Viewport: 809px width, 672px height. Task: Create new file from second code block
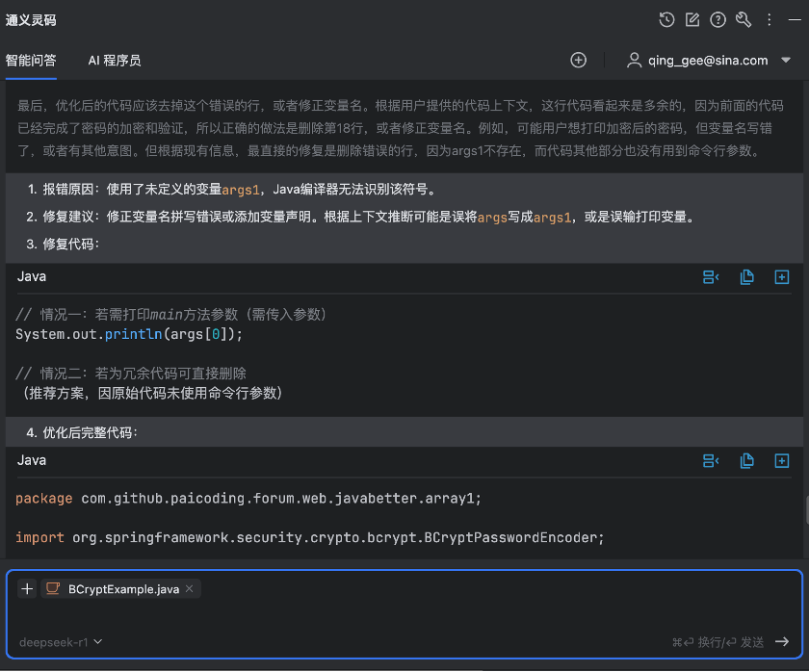coord(782,461)
